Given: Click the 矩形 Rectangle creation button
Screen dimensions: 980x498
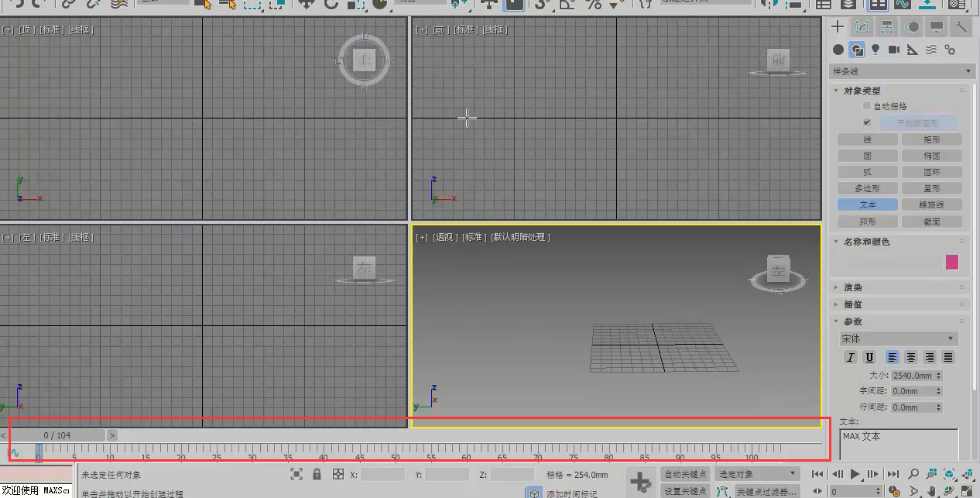Looking at the screenshot, I should point(933,139).
